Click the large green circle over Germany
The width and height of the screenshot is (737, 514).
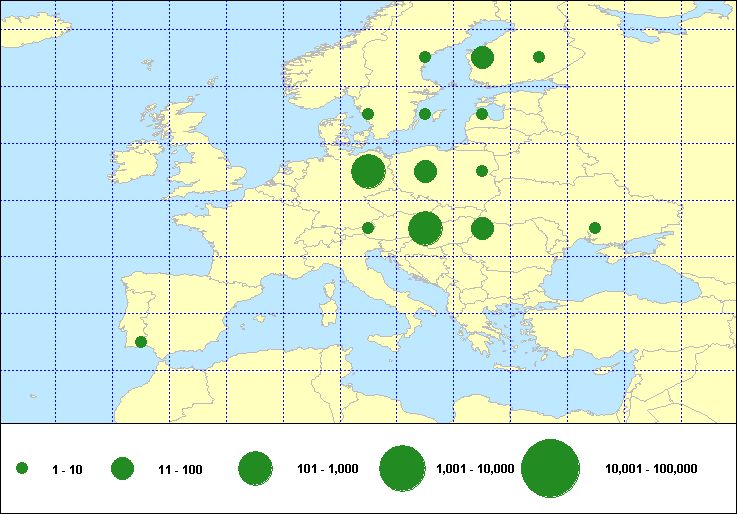click(x=368, y=171)
